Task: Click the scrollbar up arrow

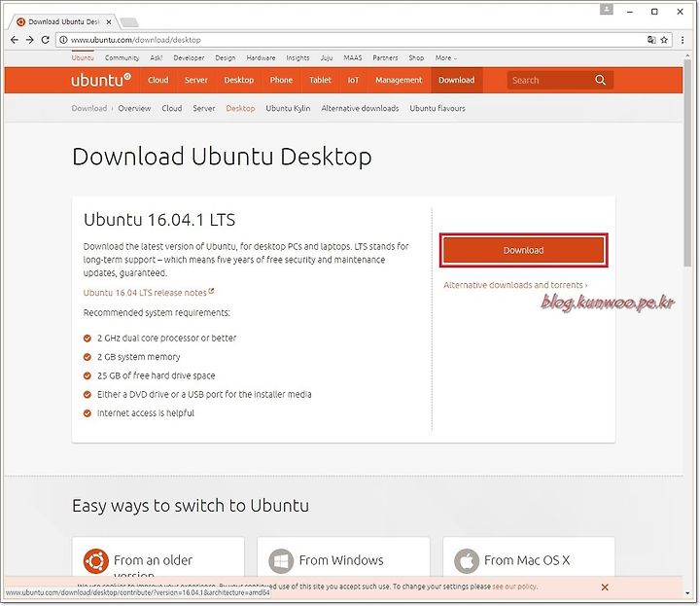Action: 688,54
